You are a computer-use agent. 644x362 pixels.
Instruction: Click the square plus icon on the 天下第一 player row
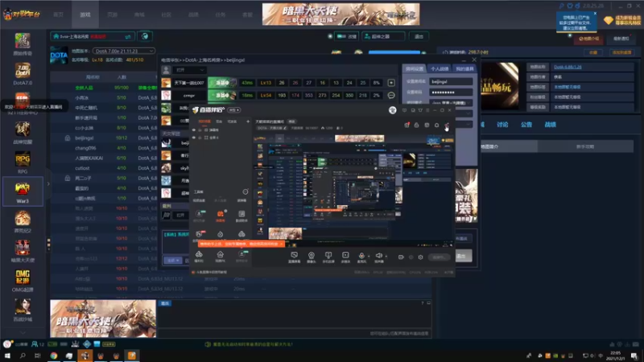(391, 83)
